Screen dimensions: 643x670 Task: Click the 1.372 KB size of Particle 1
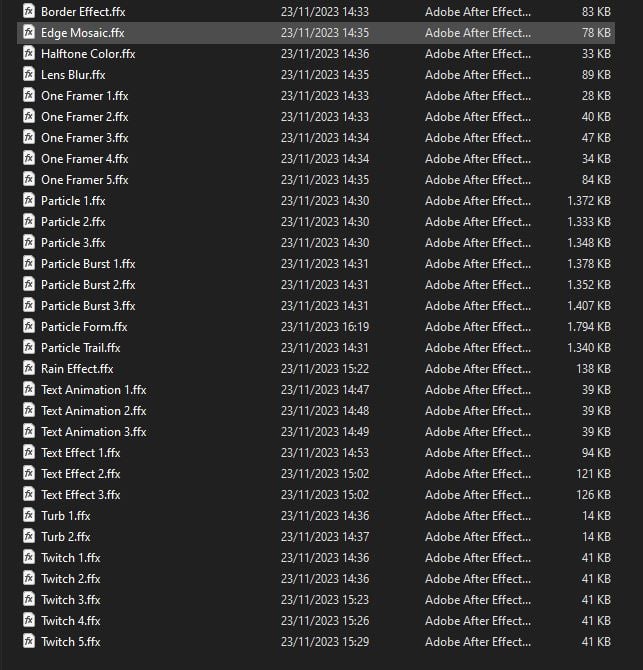coord(589,201)
